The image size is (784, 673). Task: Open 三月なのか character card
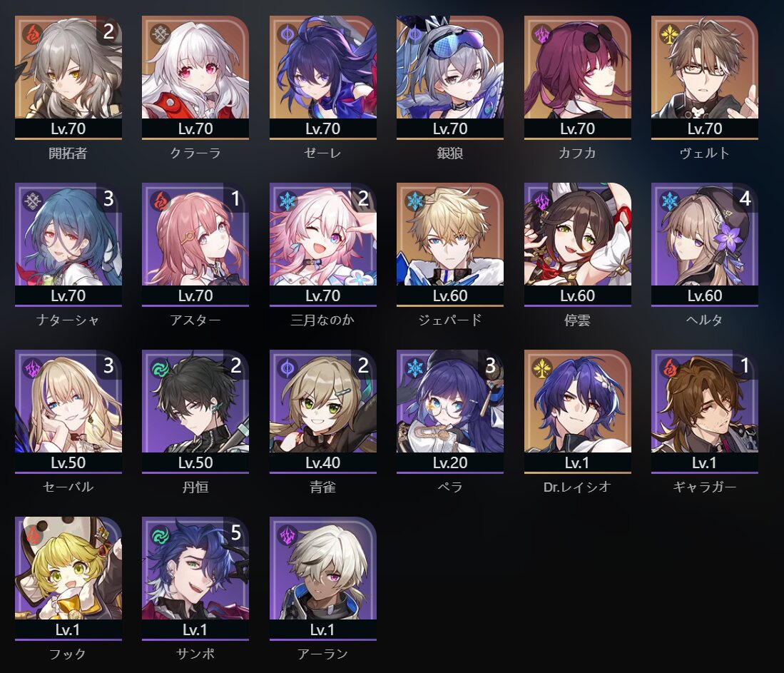[323, 245]
